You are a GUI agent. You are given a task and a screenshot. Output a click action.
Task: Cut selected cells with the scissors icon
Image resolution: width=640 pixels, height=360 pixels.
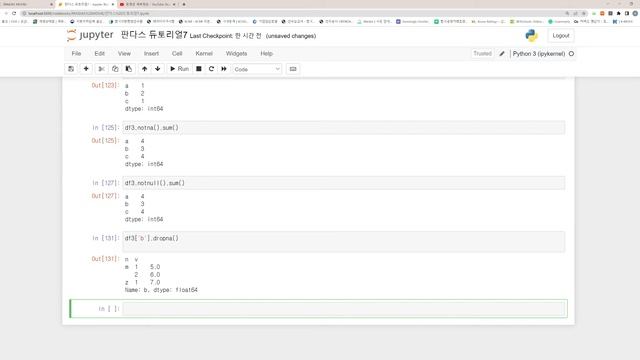click(x=102, y=69)
